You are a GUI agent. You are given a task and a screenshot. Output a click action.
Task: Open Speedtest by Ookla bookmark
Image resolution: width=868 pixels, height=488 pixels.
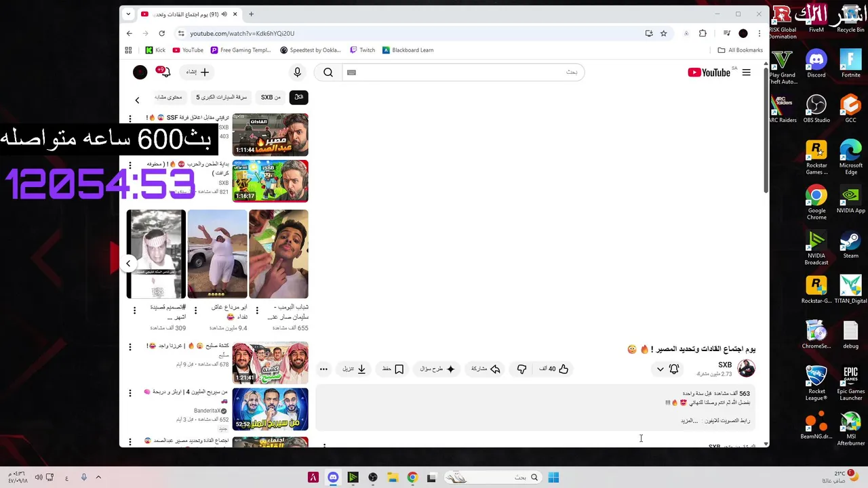(x=311, y=50)
